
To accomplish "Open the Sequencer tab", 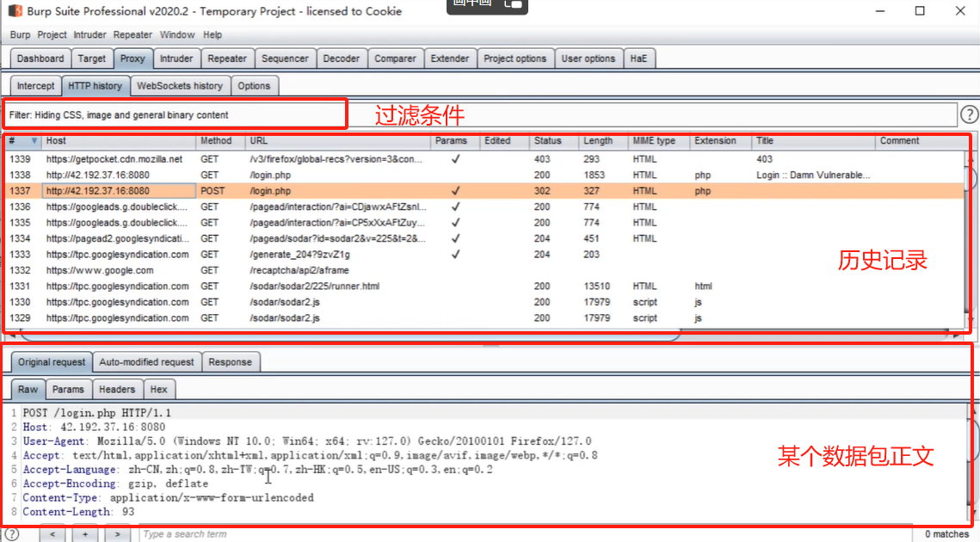I will click(285, 59).
